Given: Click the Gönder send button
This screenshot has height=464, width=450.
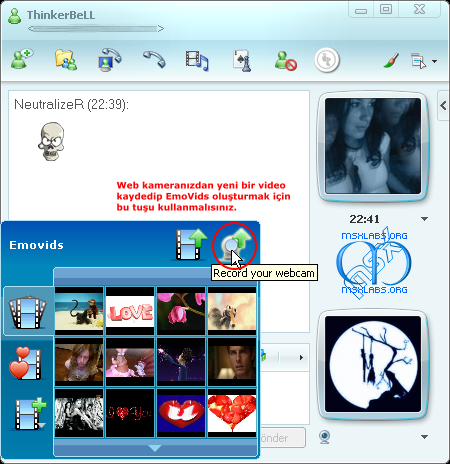Looking at the screenshot, I should (x=282, y=437).
